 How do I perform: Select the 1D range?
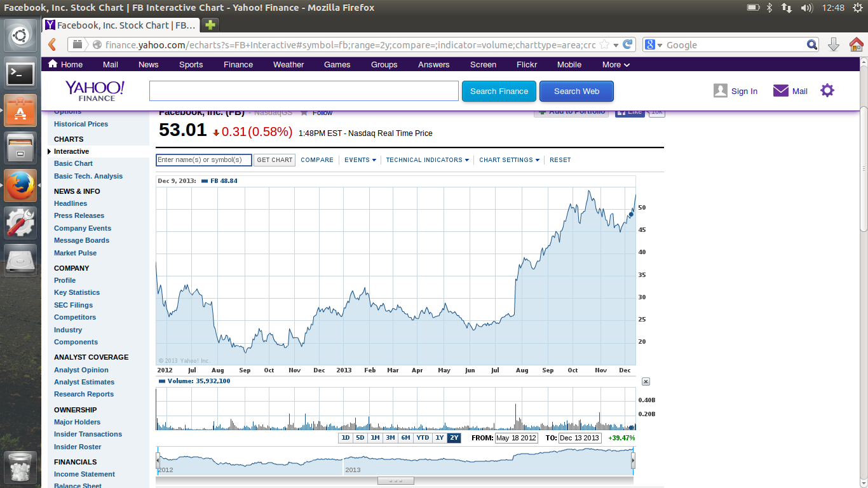[x=346, y=438]
